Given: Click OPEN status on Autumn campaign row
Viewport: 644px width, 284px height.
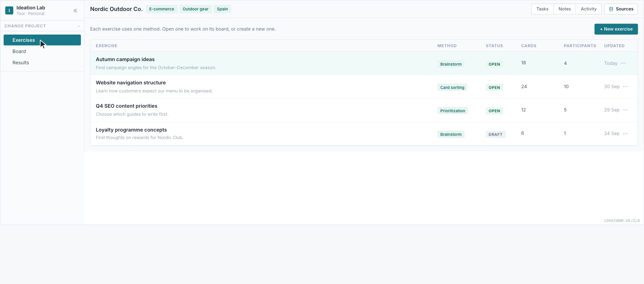Looking at the screenshot, I should click(494, 64).
